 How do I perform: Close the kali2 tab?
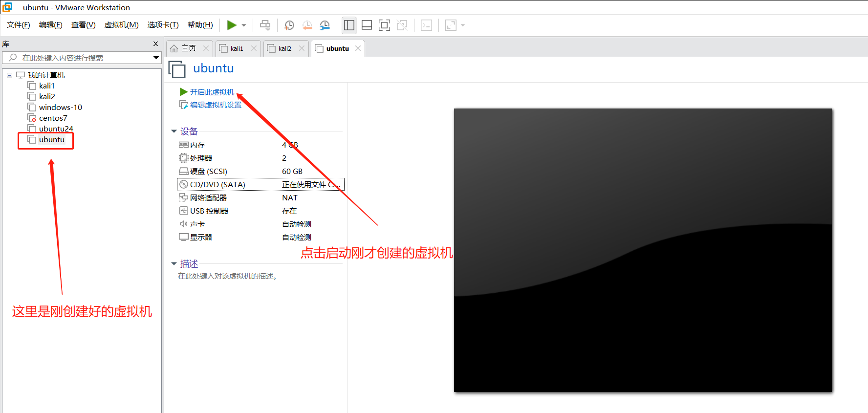coord(302,48)
